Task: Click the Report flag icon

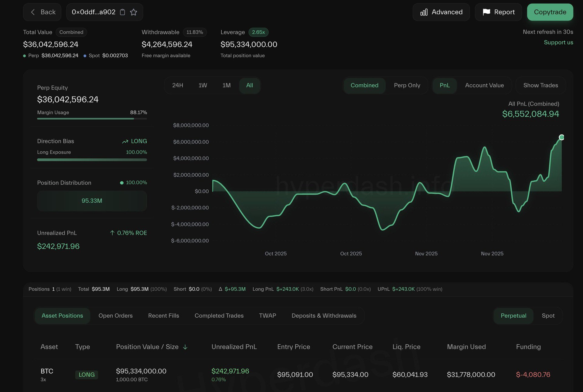Action: point(486,12)
